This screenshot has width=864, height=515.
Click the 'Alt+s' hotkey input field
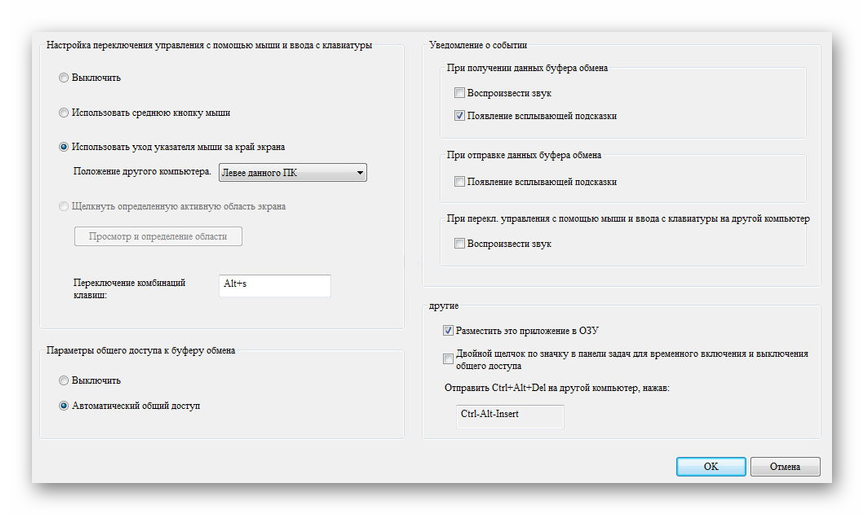pyautogui.click(x=274, y=285)
